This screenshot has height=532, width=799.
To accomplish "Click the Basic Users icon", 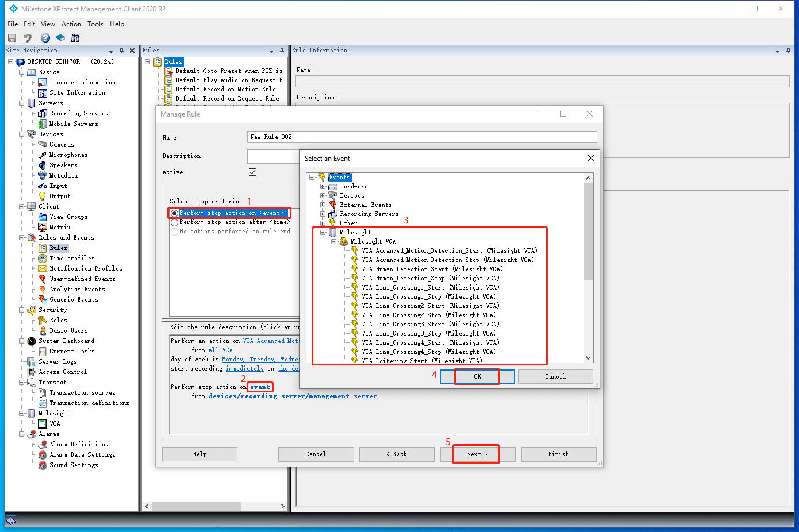I will [43, 330].
